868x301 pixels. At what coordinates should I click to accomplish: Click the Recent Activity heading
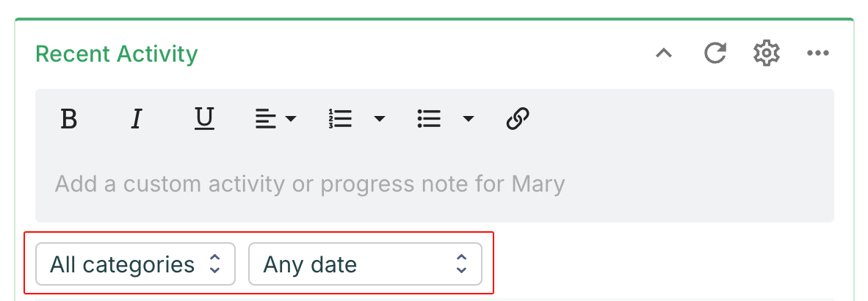[x=117, y=54]
